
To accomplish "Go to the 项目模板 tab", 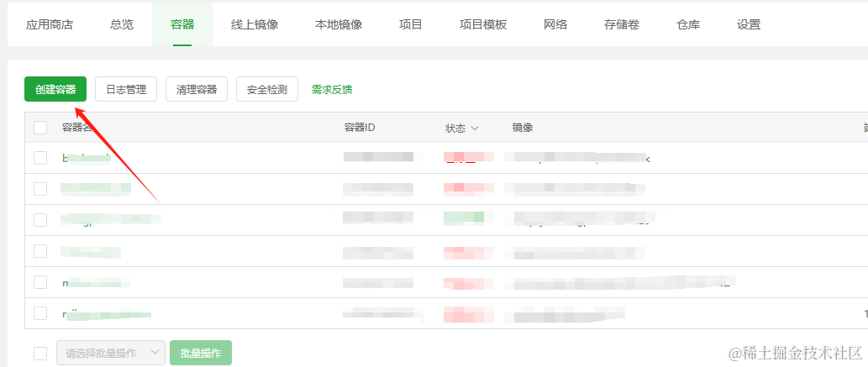I will [x=483, y=24].
